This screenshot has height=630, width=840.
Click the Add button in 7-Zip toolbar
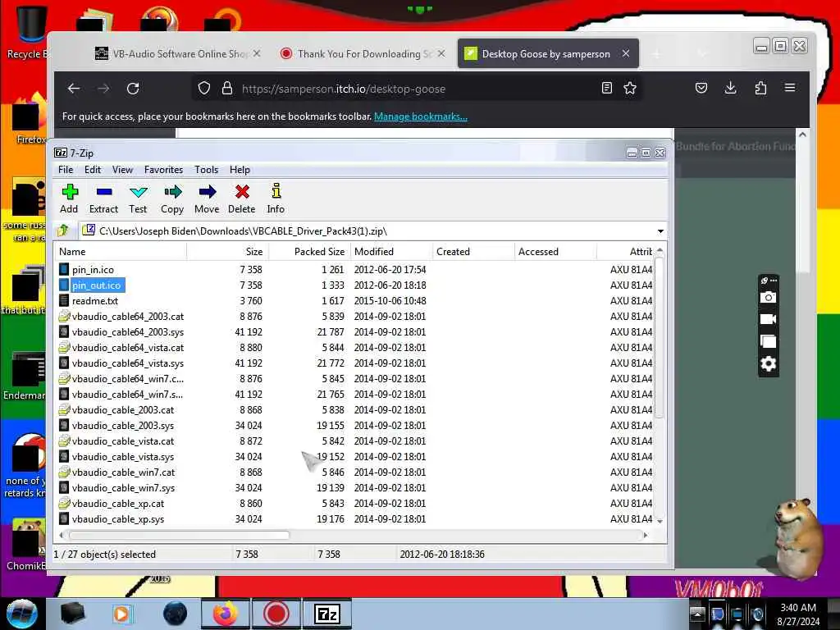tap(69, 199)
